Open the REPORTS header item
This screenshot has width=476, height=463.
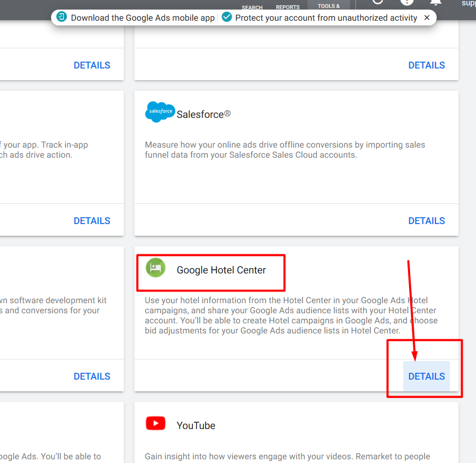pos(287,7)
